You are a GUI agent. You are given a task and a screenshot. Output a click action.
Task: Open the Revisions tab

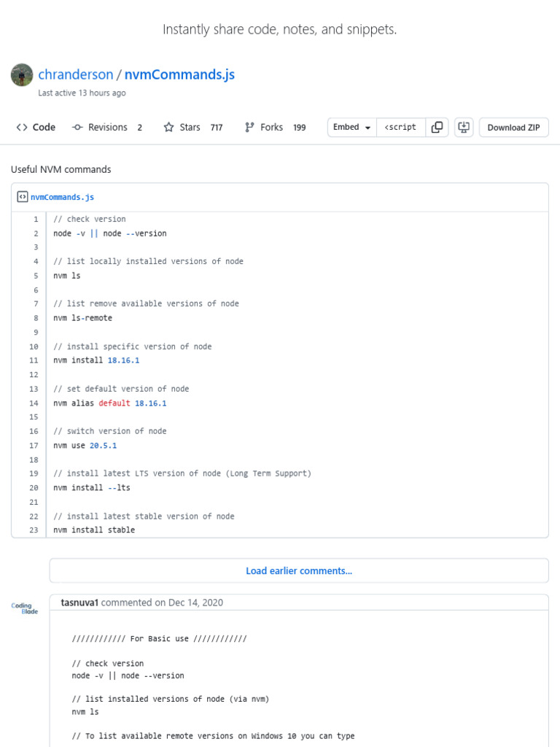[107, 127]
